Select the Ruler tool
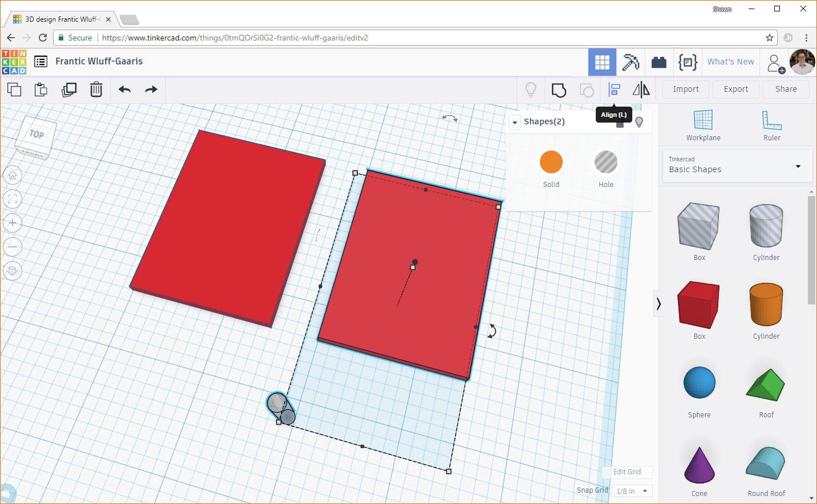 click(772, 125)
